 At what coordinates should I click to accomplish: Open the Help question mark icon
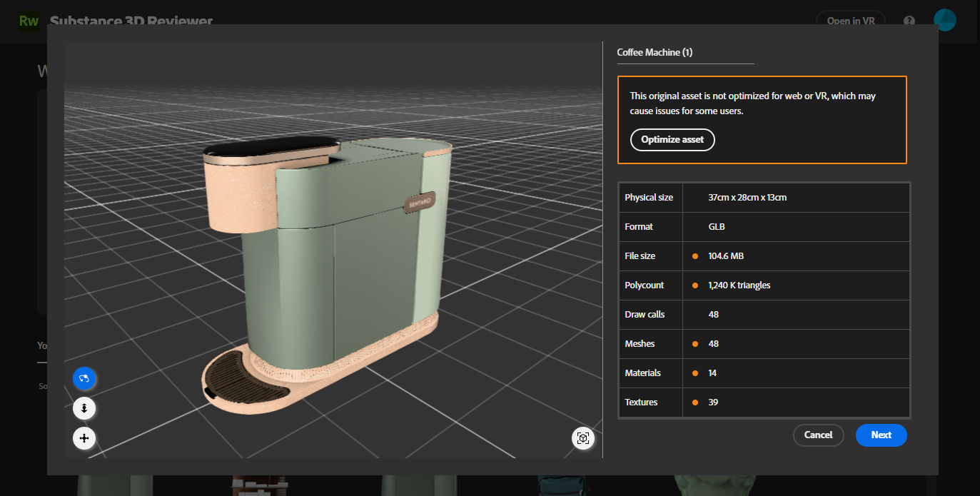pyautogui.click(x=909, y=21)
